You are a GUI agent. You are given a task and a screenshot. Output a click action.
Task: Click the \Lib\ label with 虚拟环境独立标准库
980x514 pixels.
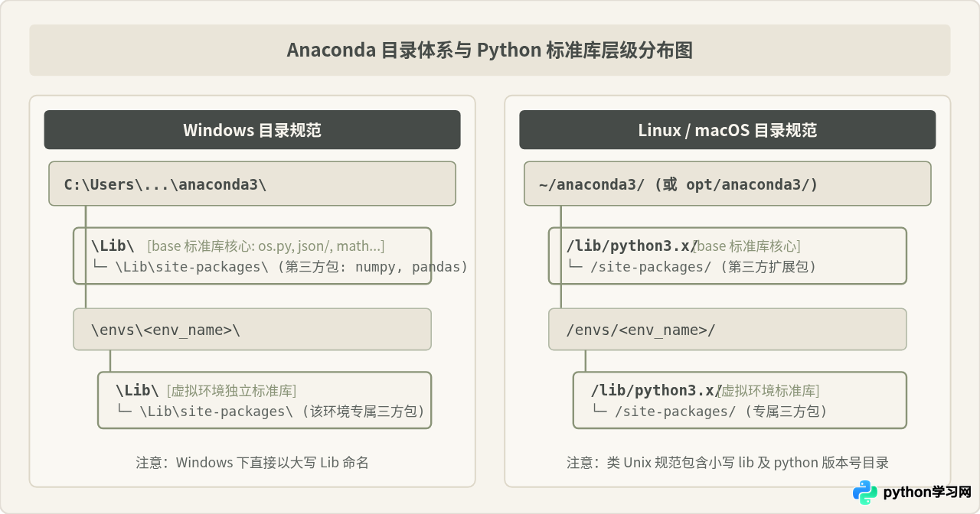point(137,390)
